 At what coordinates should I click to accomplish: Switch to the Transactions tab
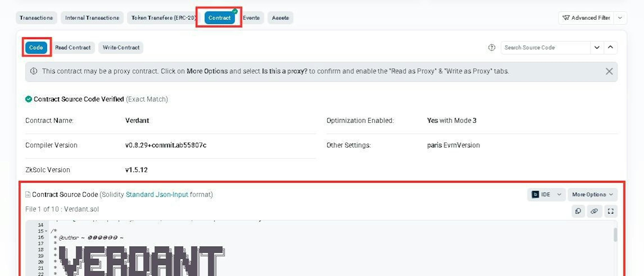pos(36,18)
